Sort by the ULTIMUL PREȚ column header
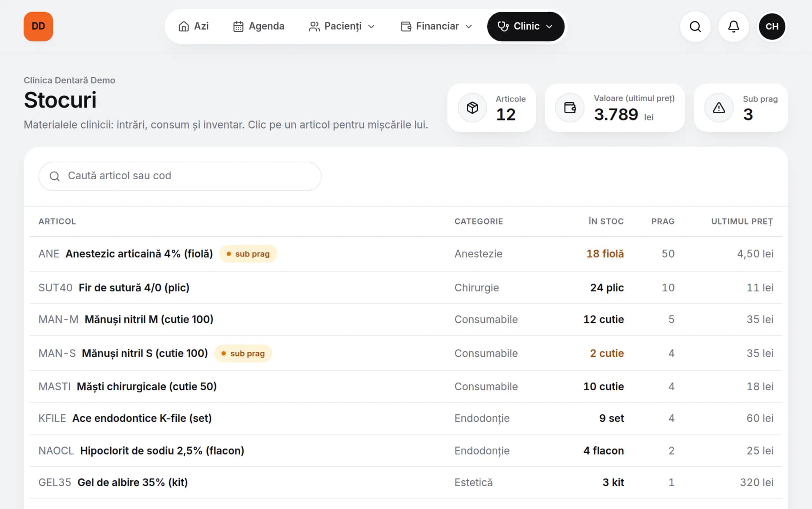 742,221
